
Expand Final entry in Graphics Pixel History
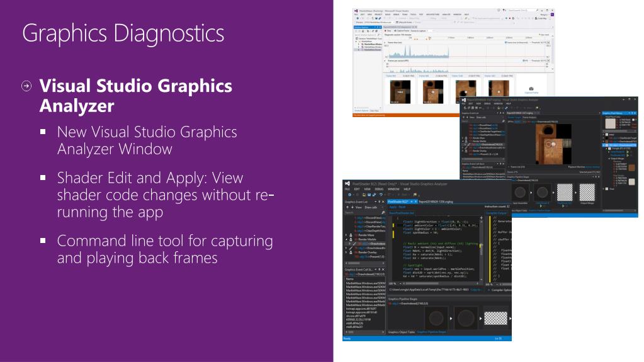coord(603,189)
